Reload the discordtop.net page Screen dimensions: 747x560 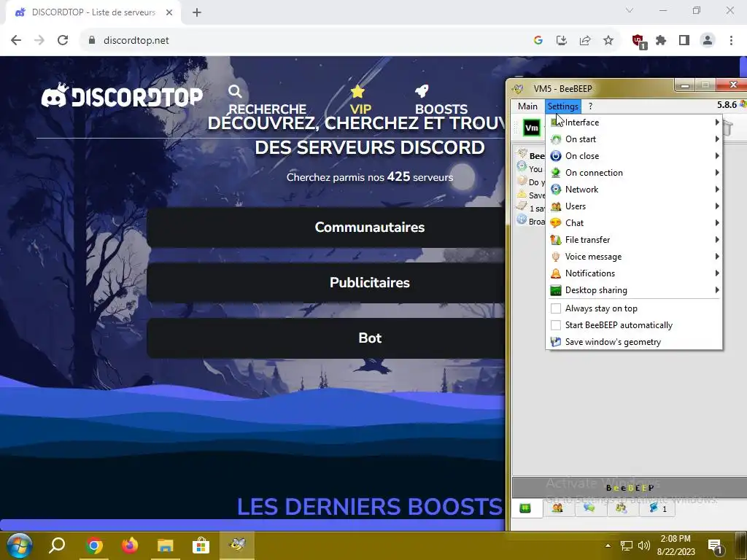click(63, 40)
